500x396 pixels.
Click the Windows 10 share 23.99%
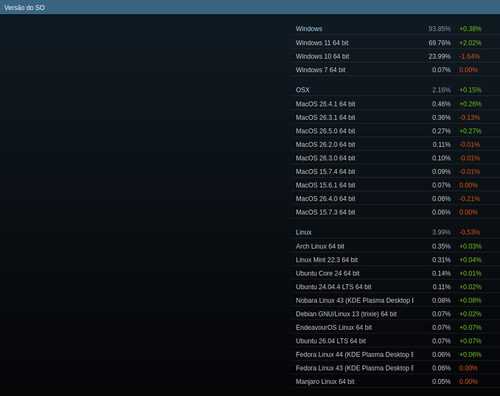click(x=439, y=56)
